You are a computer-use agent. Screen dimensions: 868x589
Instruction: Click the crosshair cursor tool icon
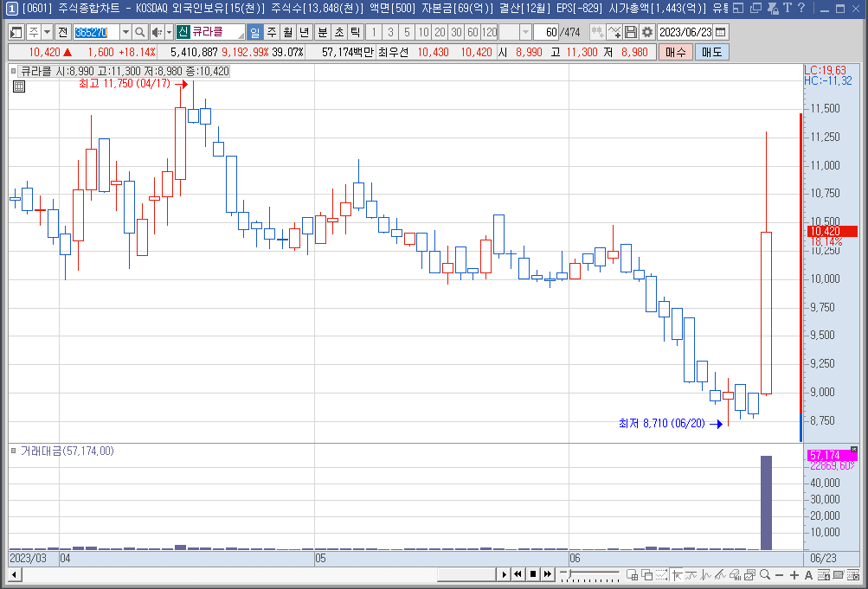point(677,575)
